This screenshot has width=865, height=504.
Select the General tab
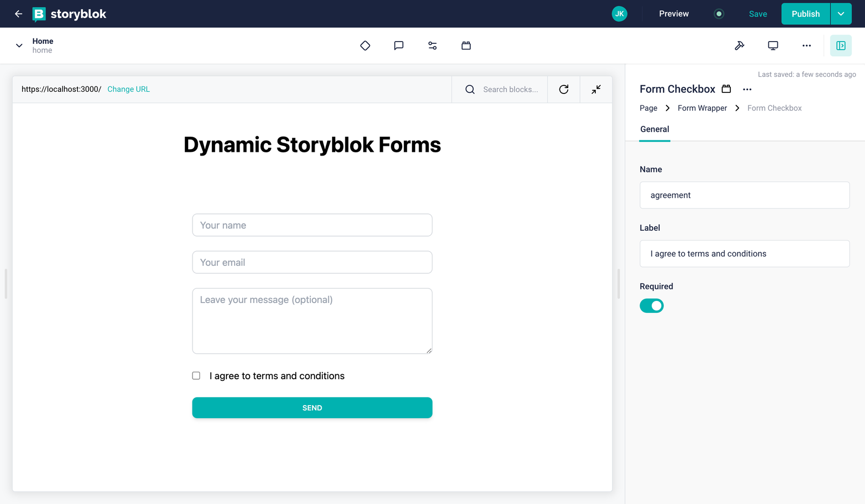655,130
